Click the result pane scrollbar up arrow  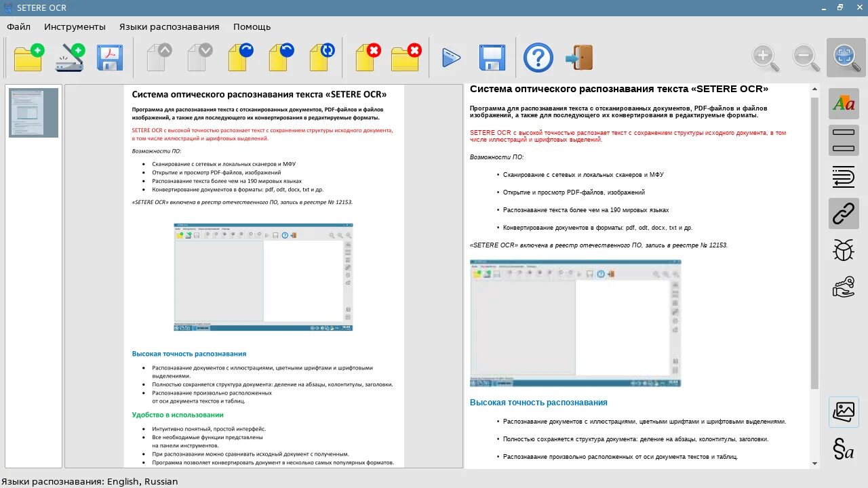(814, 89)
